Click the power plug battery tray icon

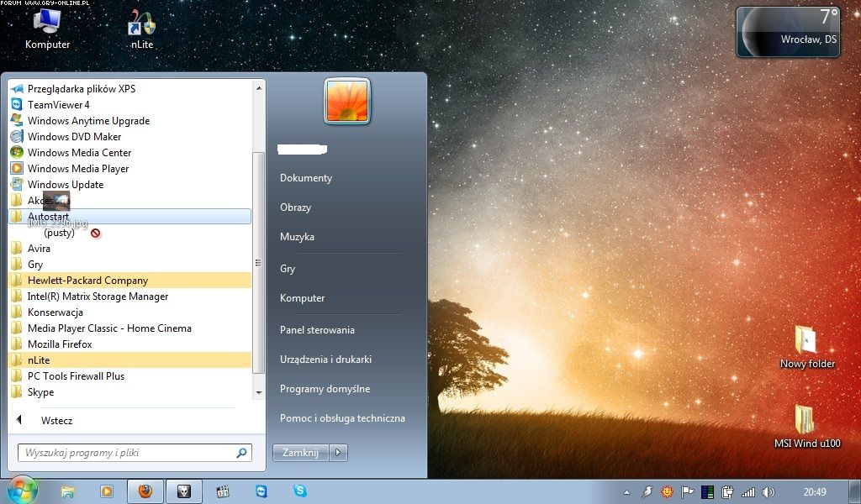coord(727,492)
